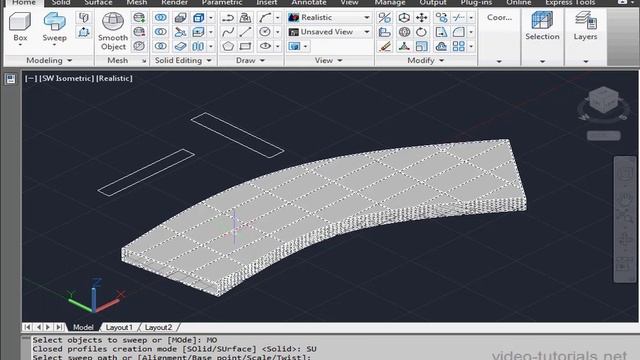Switch to the Layout1 tab
This screenshot has width=640, height=360.
click(x=119, y=327)
